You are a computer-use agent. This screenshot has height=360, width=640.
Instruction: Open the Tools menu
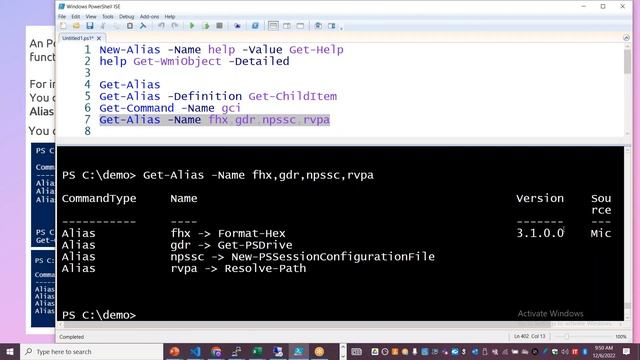[x=108, y=17]
